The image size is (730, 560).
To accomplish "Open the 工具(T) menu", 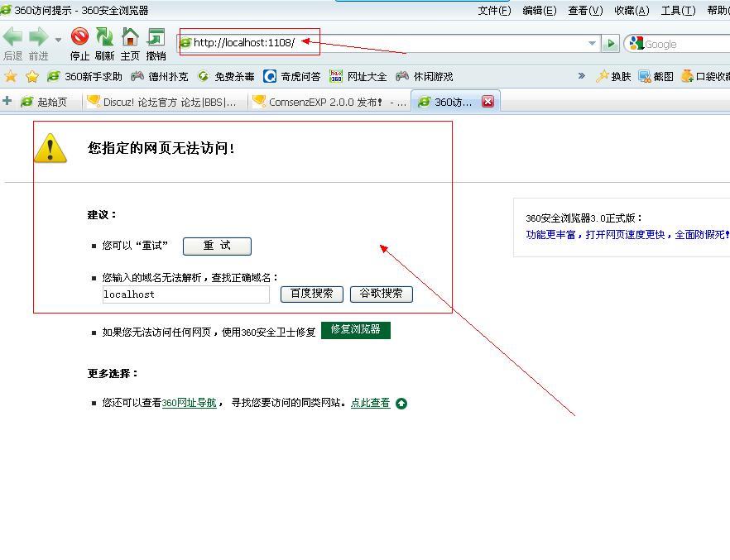I will [x=679, y=10].
